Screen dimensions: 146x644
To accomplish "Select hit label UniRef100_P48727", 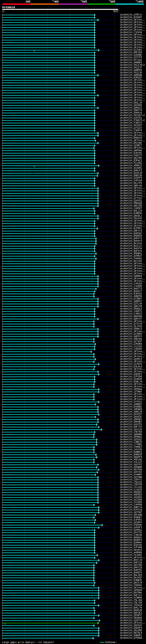I will point(131,156).
